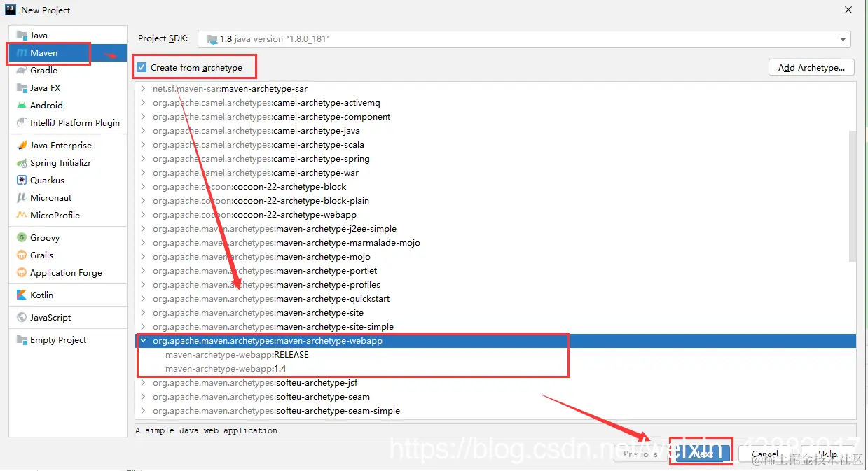Select cocoon-22-archetype-block row
The image size is (868, 471).
tap(496, 187)
